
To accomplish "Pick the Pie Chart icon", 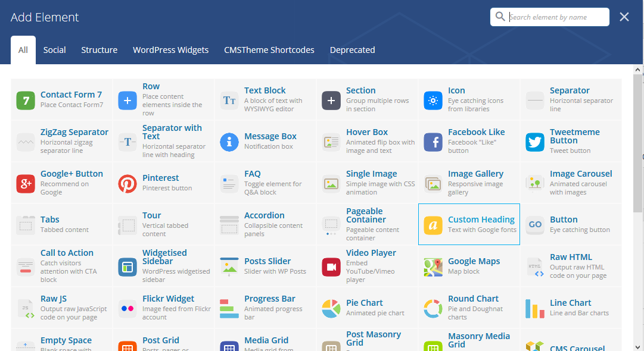I will click(x=331, y=309).
